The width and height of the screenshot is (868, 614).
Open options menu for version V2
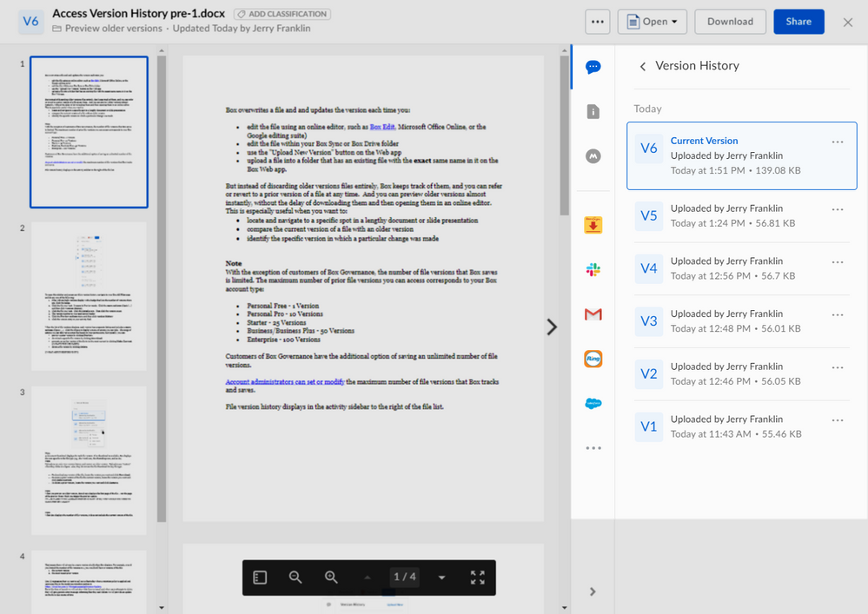[x=838, y=367]
